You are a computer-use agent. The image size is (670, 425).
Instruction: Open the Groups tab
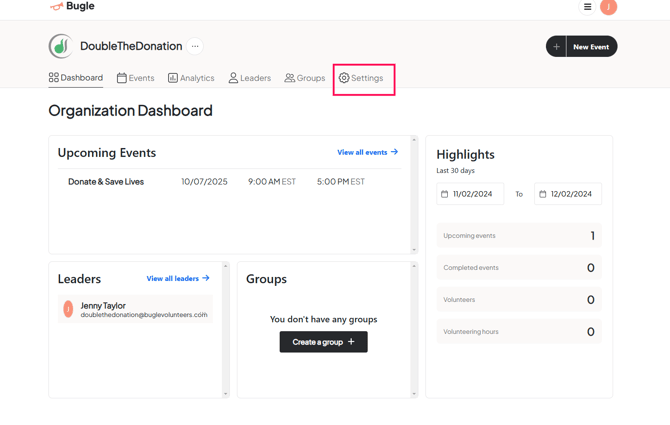tap(305, 78)
